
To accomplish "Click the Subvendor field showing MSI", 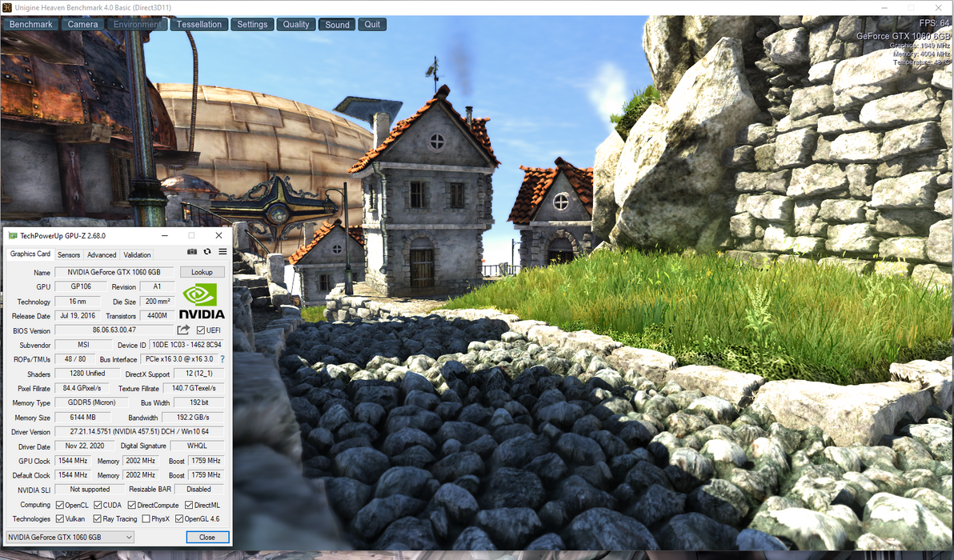I will (83, 345).
